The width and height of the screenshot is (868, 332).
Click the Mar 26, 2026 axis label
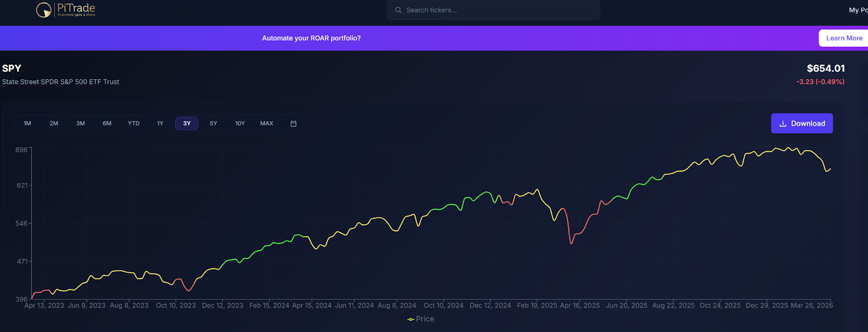[812, 305]
